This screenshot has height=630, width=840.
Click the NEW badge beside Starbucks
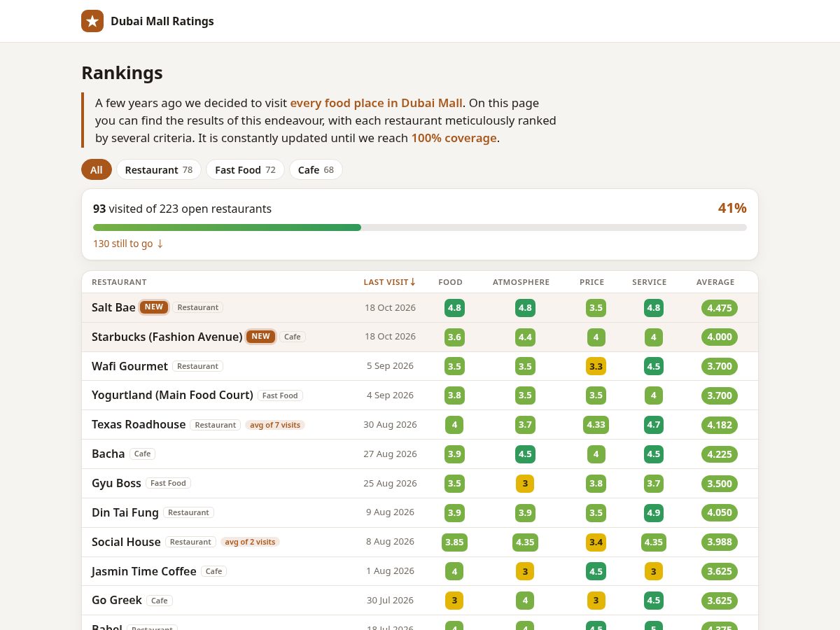(x=260, y=337)
